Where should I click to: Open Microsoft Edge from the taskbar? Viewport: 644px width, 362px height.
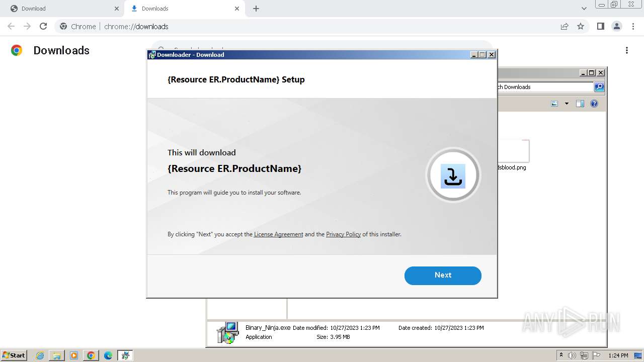click(x=108, y=355)
